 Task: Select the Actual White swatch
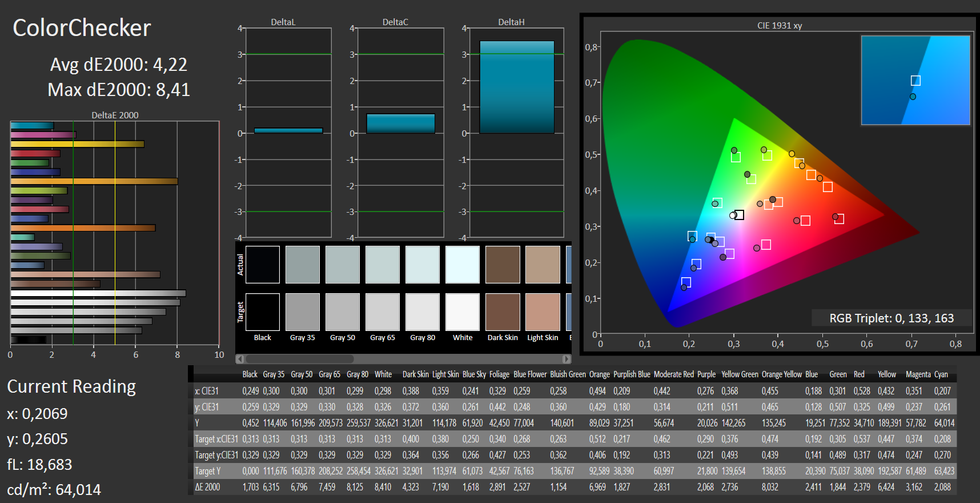coord(463,265)
